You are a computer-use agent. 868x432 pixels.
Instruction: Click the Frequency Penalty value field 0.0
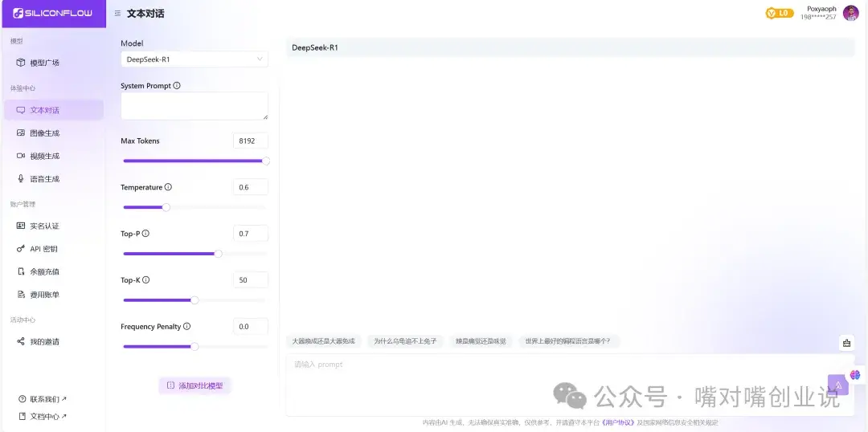pos(250,326)
